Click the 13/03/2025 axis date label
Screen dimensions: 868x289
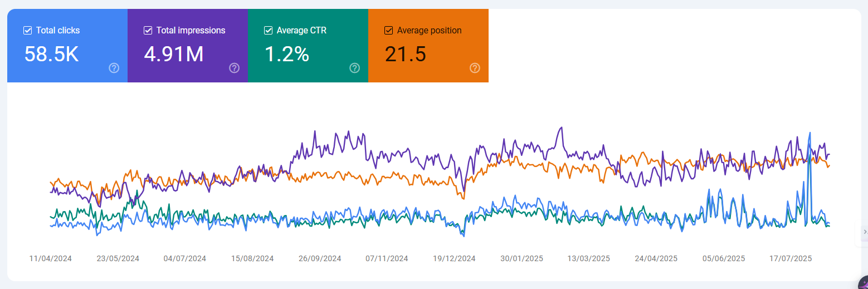click(x=589, y=259)
